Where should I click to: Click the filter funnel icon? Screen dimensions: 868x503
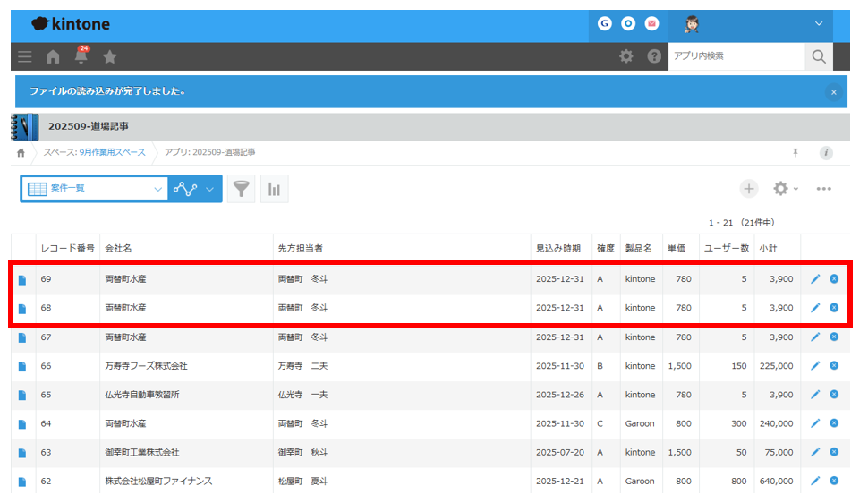click(x=241, y=189)
